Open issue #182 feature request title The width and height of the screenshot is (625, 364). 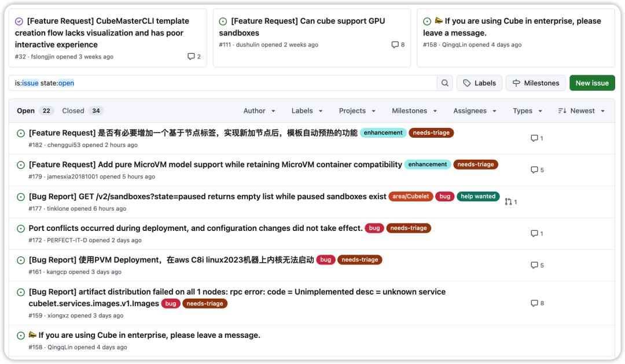click(193, 133)
